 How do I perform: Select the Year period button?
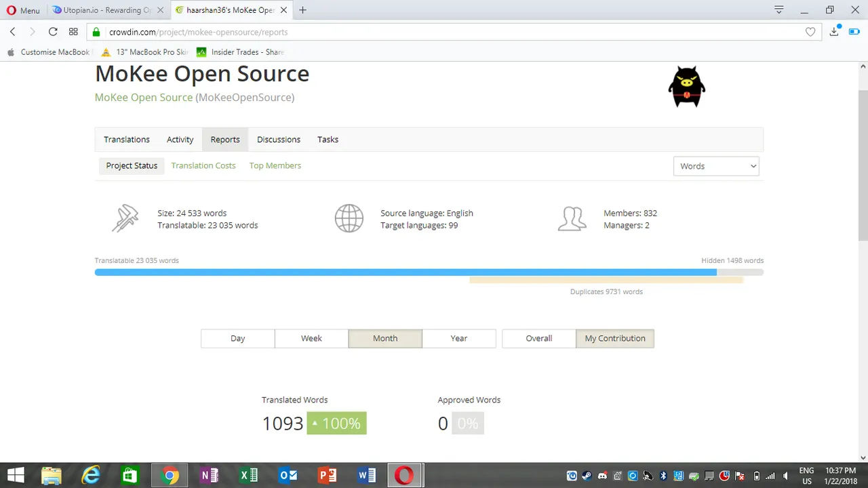459,338
